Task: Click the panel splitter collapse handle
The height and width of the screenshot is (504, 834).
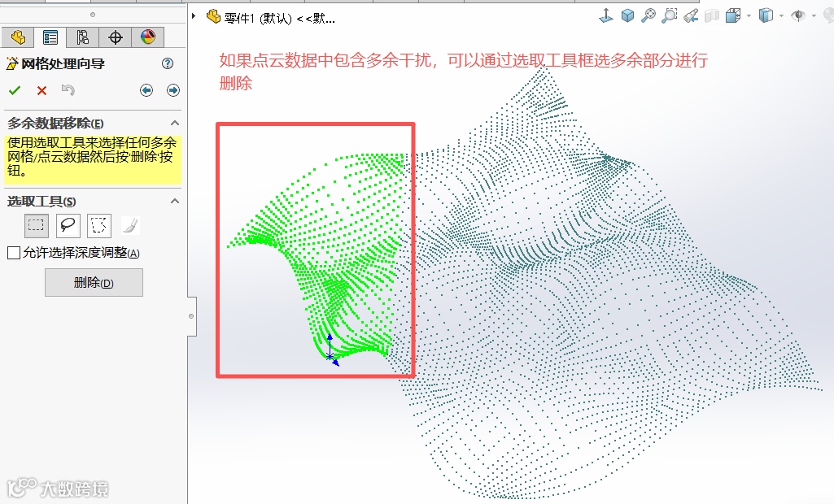Action: pos(191,316)
